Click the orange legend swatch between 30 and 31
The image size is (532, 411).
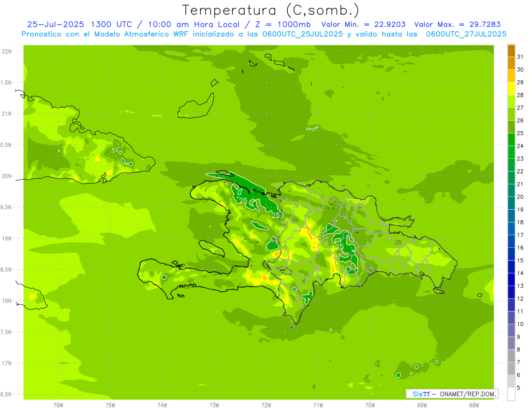tap(511, 63)
